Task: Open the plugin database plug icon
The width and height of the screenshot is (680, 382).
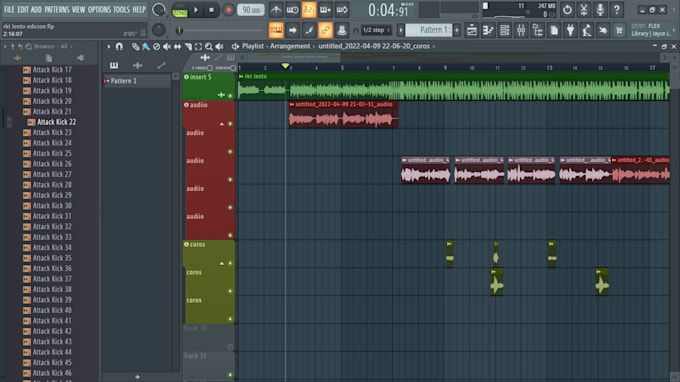Action: point(570,30)
